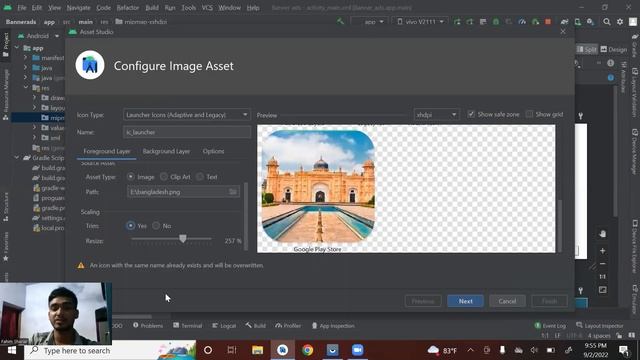Switch editor to Design view
This screenshot has width=640, height=360.
click(613, 49)
